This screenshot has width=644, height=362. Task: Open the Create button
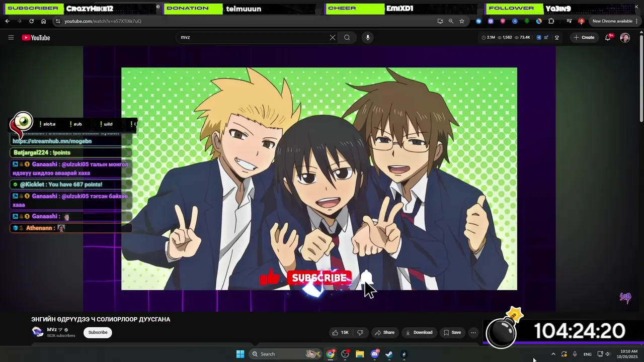tap(584, 37)
